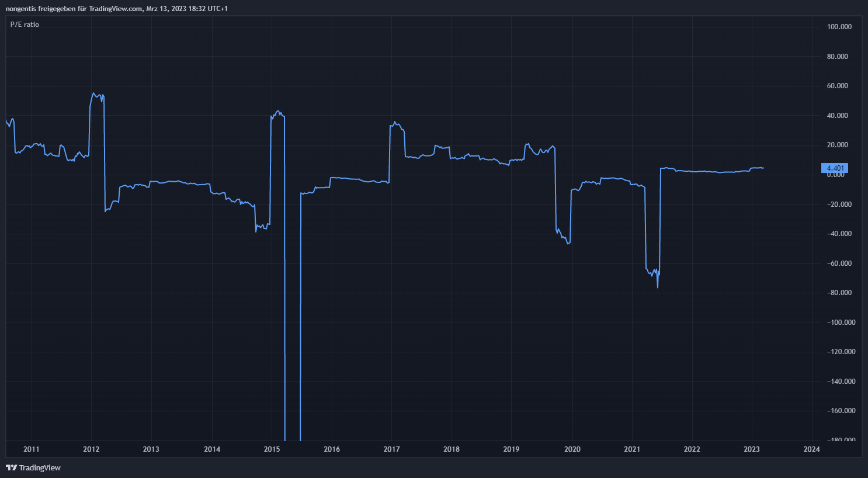Select the 20.000 price scale label
The width and height of the screenshot is (868, 478).
[838, 145]
